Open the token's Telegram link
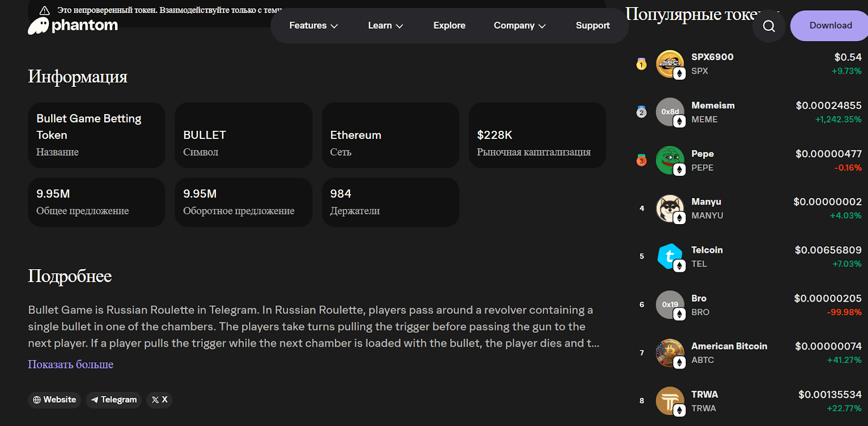 113,400
